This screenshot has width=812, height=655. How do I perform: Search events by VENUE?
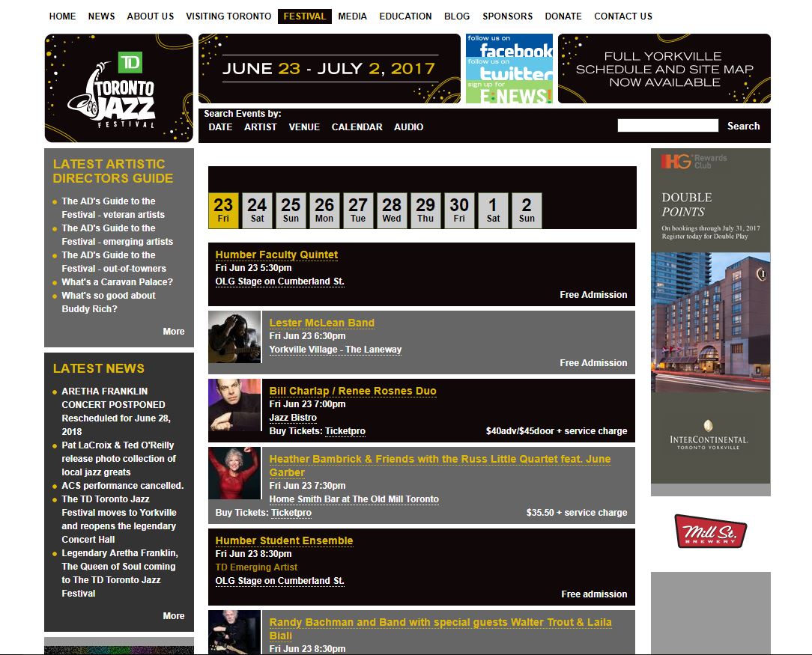(x=304, y=127)
